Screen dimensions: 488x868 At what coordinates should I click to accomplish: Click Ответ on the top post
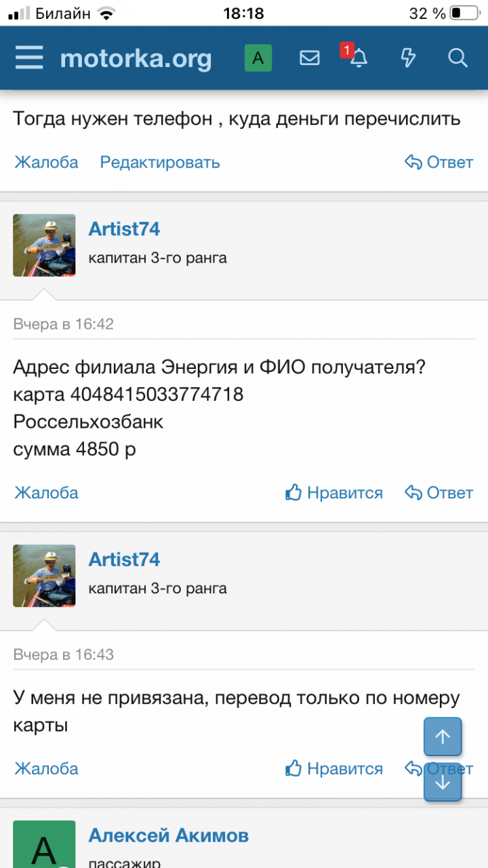(x=439, y=163)
